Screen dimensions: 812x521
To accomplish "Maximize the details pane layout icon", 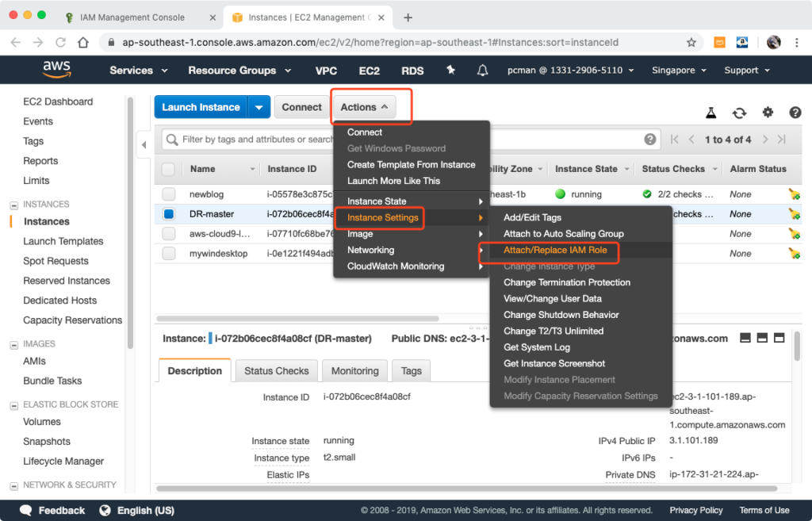I will coord(779,338).
